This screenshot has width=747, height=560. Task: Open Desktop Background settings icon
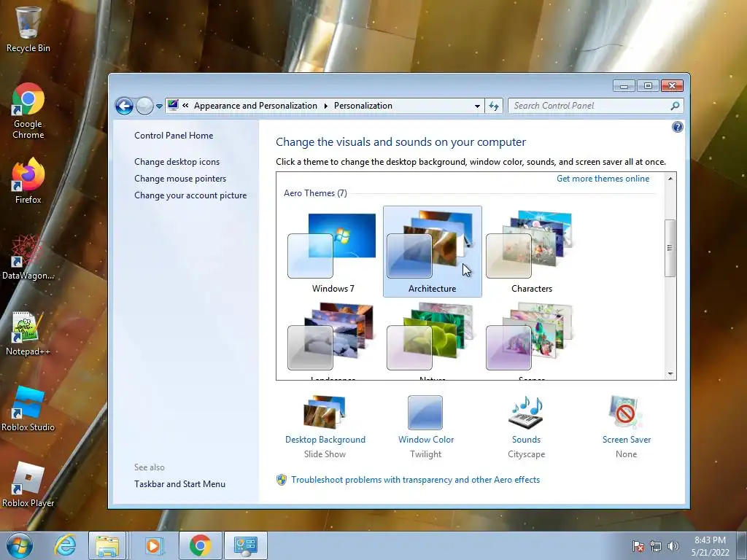(325, 412)
